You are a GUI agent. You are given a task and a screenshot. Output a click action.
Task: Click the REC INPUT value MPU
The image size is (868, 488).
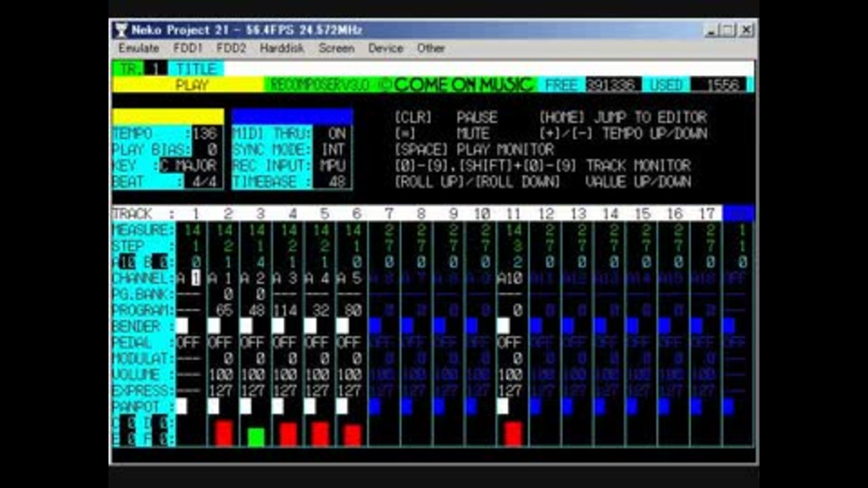coord(334,166)
